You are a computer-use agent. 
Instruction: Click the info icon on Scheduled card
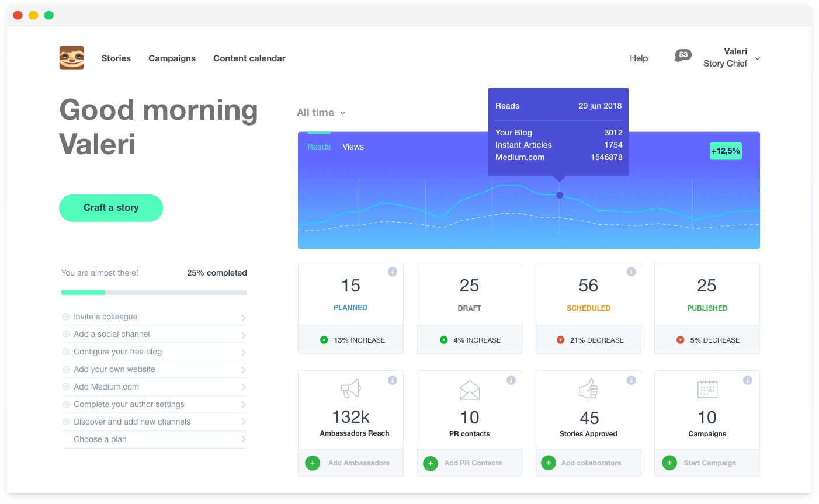631,272
